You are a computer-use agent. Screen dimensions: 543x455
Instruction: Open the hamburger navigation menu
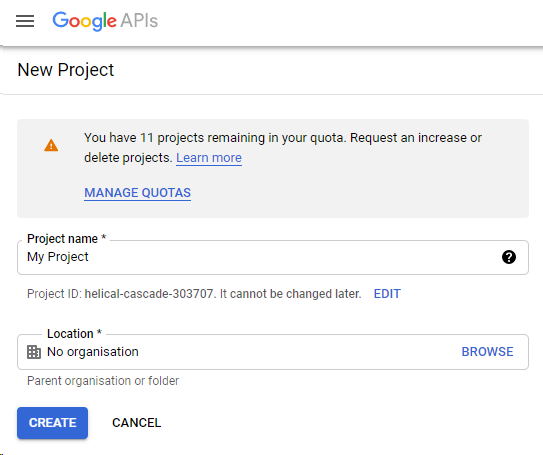tap(25, 21)
